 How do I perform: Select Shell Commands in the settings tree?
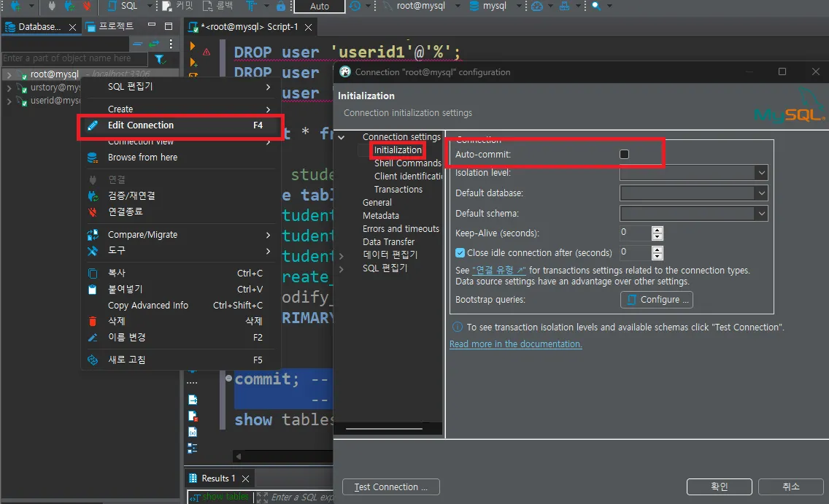[408, 163]
